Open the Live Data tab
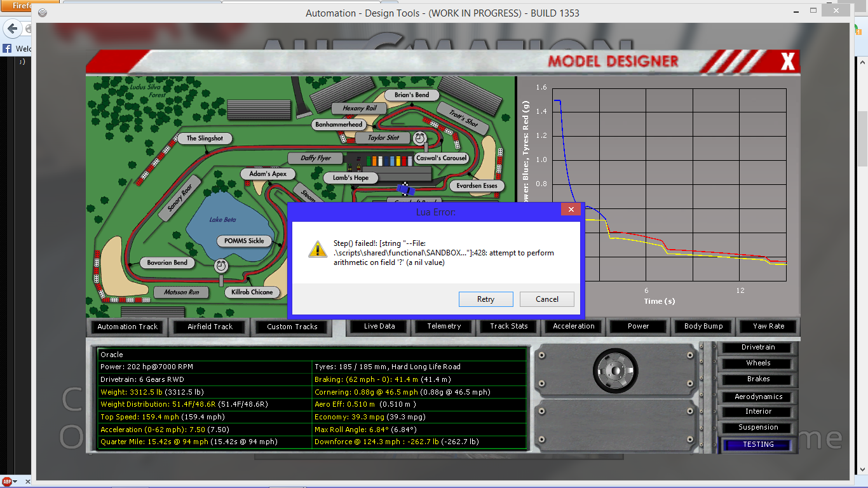 point(379,326)
